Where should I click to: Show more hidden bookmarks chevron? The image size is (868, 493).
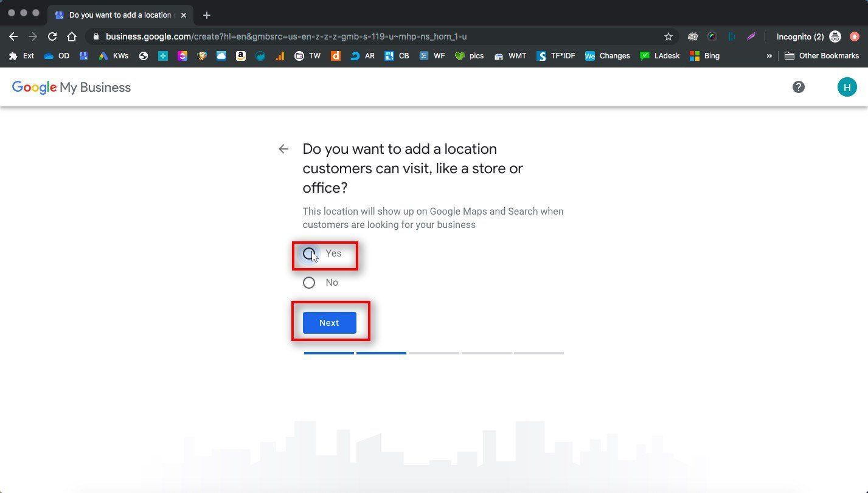click(x=769, y=56)
